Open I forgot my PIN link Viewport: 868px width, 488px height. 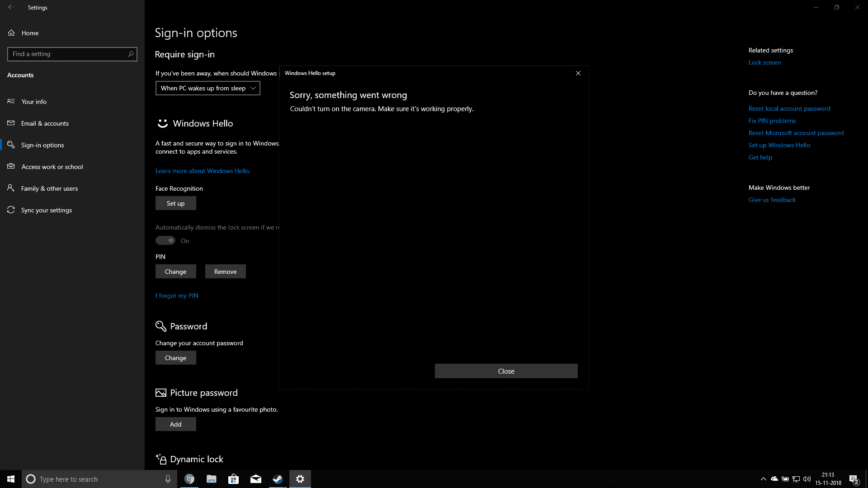(177, 296)
